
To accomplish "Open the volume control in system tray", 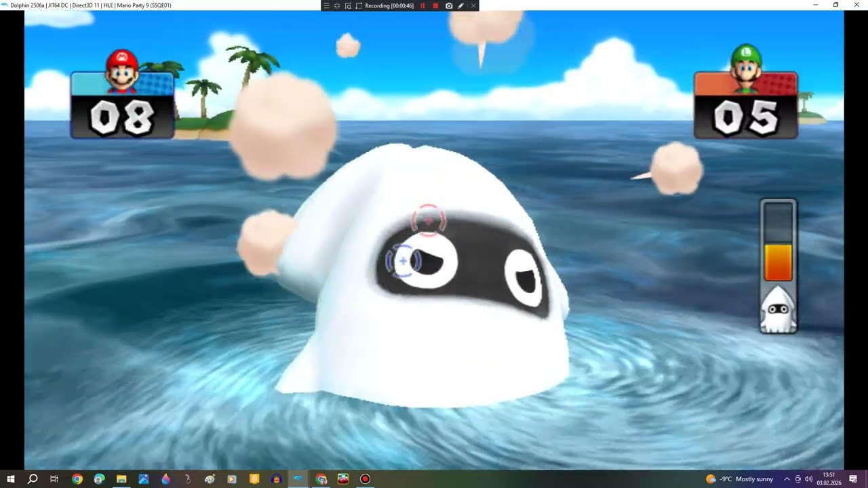I will coord(808,479).
